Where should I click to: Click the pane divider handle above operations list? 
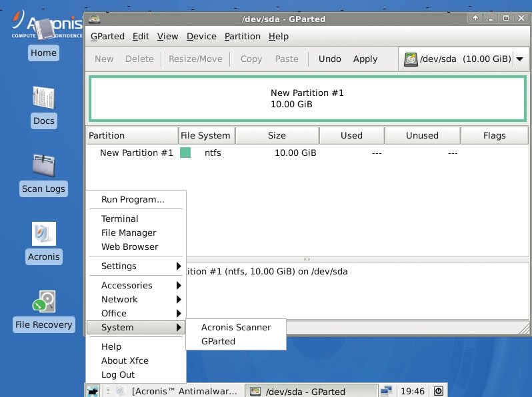(307, 259)
